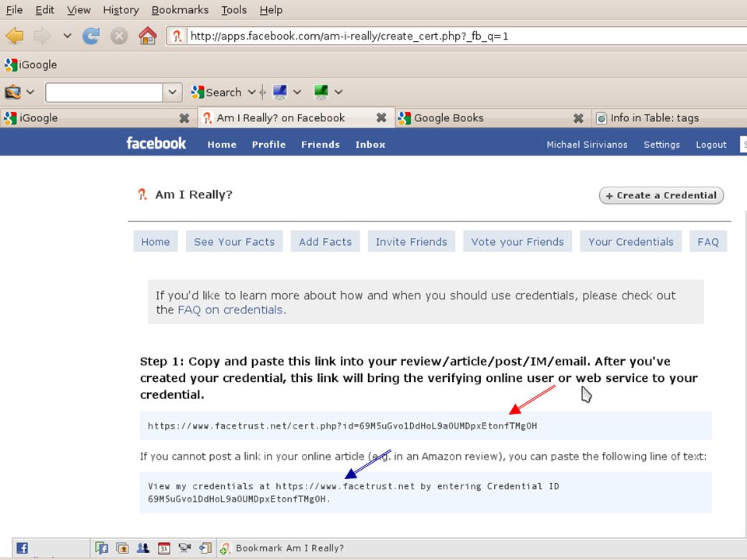Open the app's Home tab
This screenshot has height=560, width=747.
pos(156,242)
